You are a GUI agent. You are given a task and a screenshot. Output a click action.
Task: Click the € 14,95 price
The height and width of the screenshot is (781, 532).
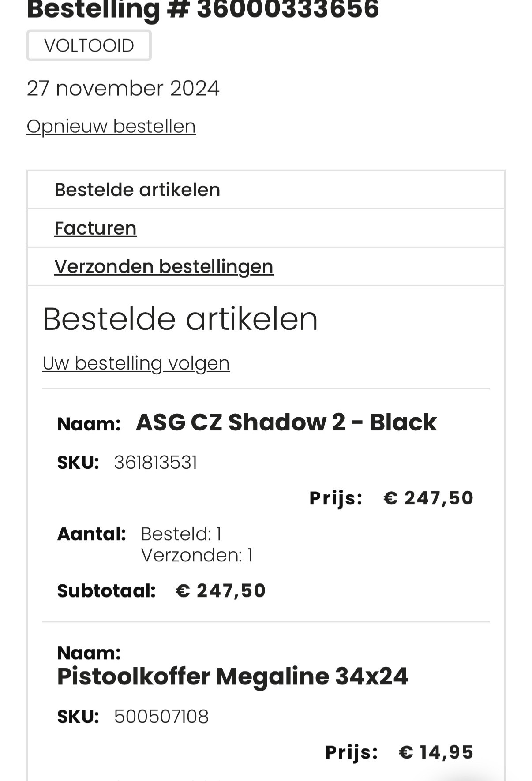click(x=436, y=752)
